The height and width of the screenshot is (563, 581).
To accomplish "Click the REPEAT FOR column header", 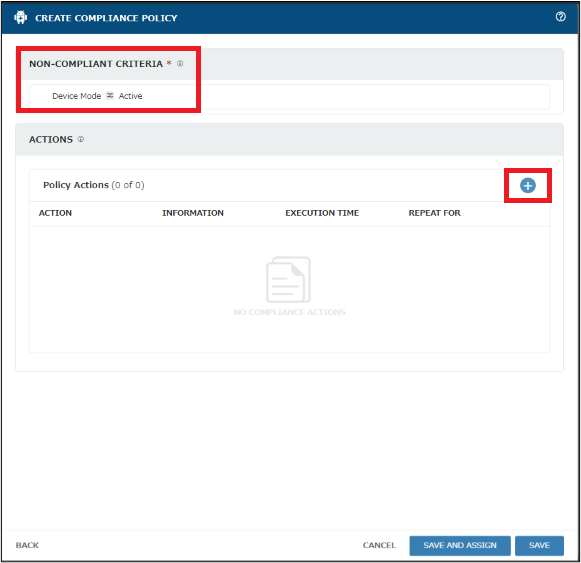I will (x=434, y=213).
